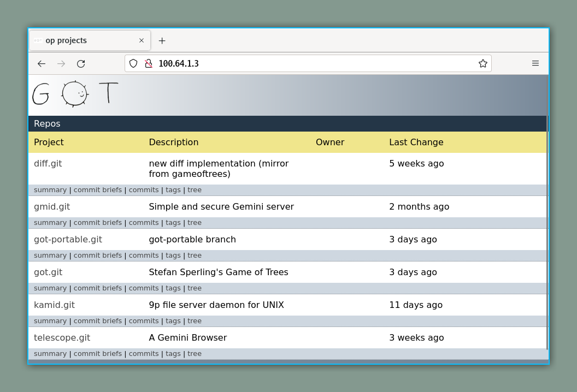
Task: Close the 'op projects' tab
Action: [x=142, y=41]
